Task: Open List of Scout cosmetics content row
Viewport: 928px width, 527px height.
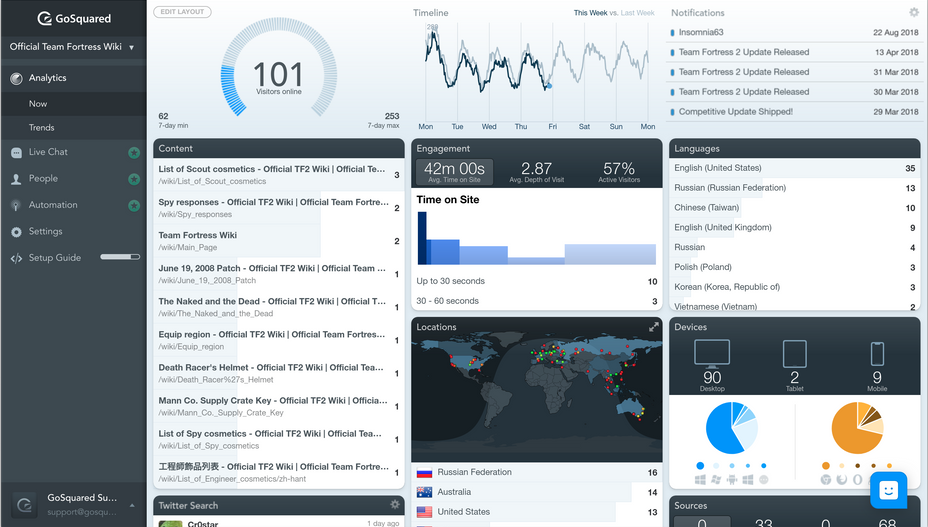Action: [x=278, y=175]
